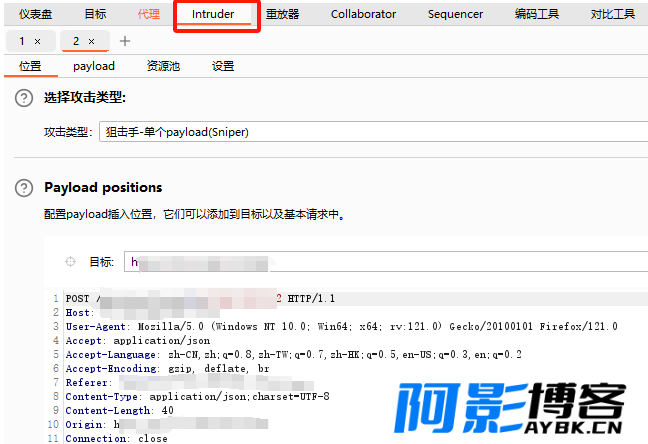Click the Accept-Language header line

293,355
